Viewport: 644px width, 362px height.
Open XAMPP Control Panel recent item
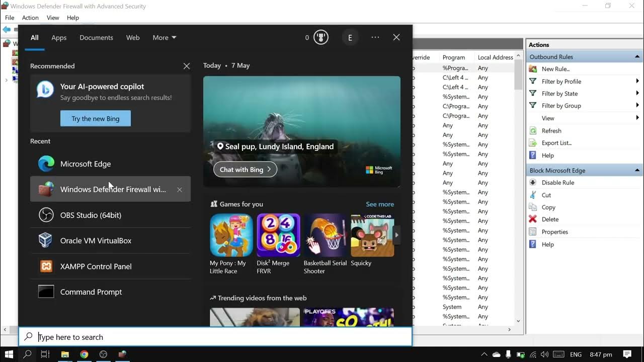[x=110, y=266]
